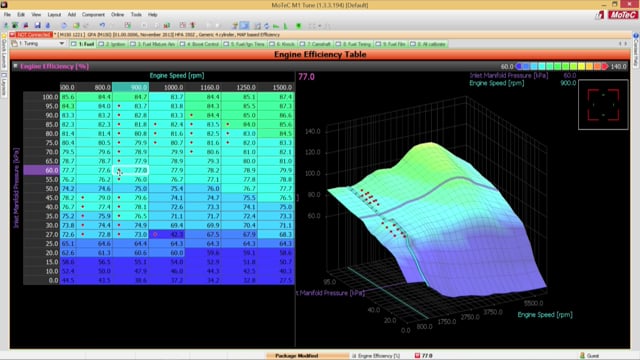Image resolution: width=640 pixels, height=360 pixels.
Task: Switch to the '3: Fuel Mixture Aim' tab
Action: [x=153, y=44]
